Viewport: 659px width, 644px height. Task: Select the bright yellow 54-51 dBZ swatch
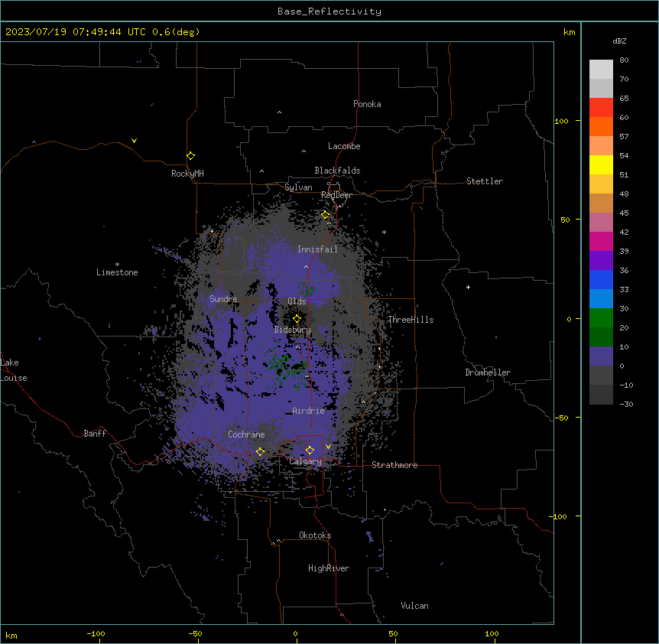[x=601, y=164]
